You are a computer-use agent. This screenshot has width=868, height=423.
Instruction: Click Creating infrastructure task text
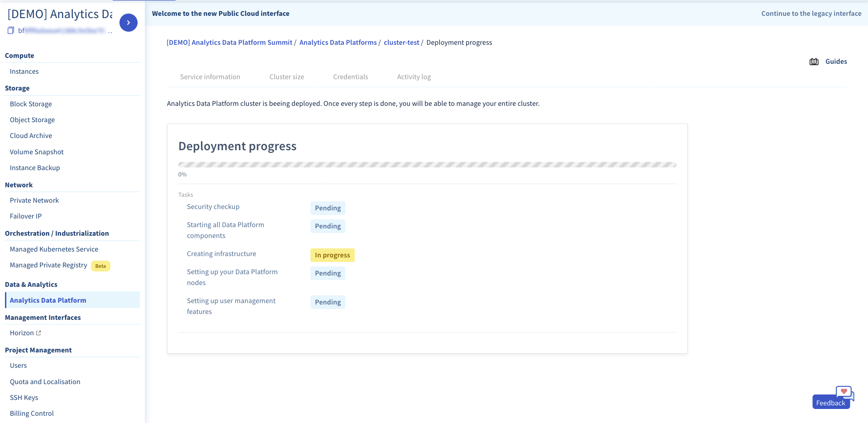click(x=221, y=254)
